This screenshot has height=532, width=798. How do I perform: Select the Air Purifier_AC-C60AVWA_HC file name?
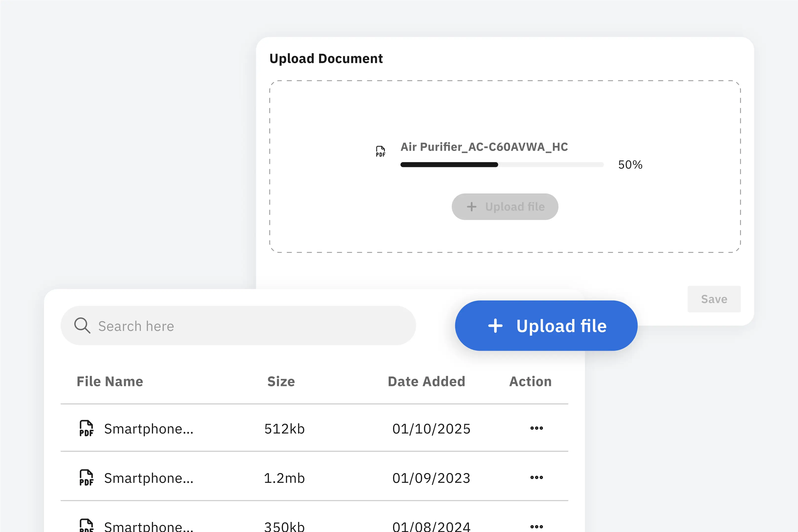coord(484,147)
